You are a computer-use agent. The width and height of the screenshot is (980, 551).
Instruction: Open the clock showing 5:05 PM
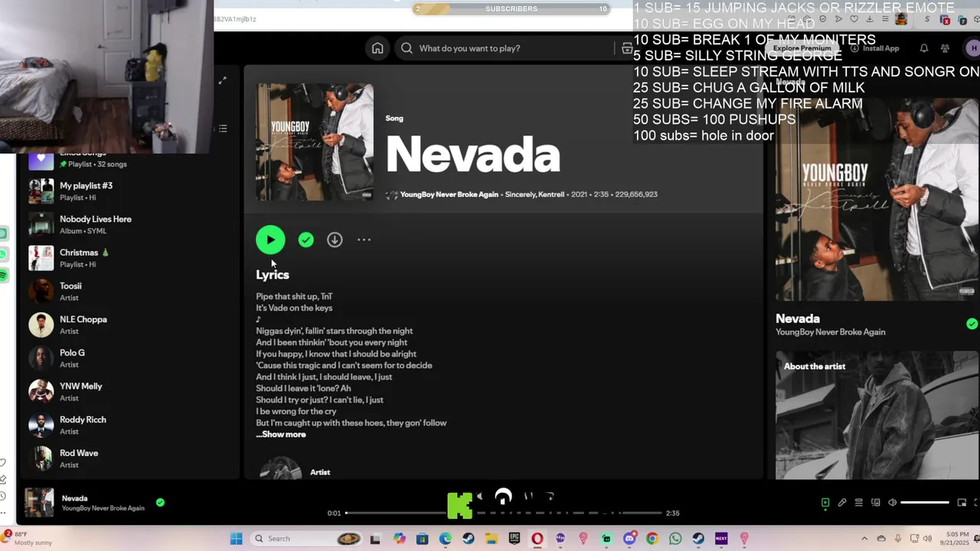(x=955, y=539)
